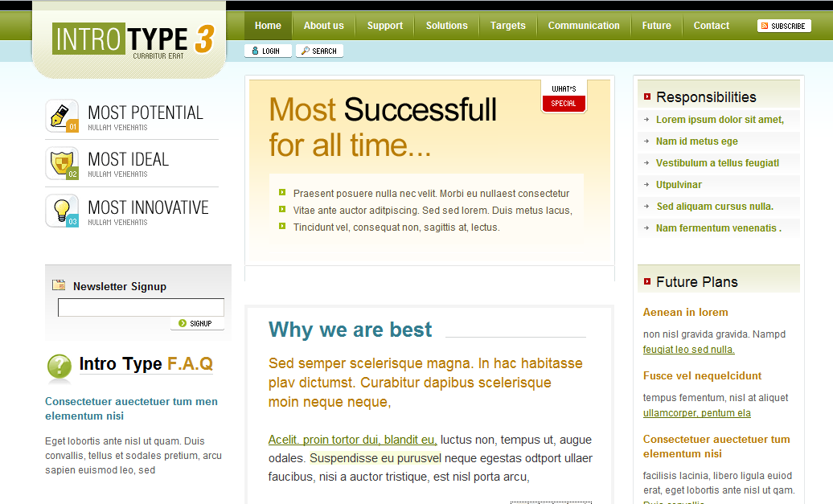Open the Most Potential link

(x=146, y=113)
